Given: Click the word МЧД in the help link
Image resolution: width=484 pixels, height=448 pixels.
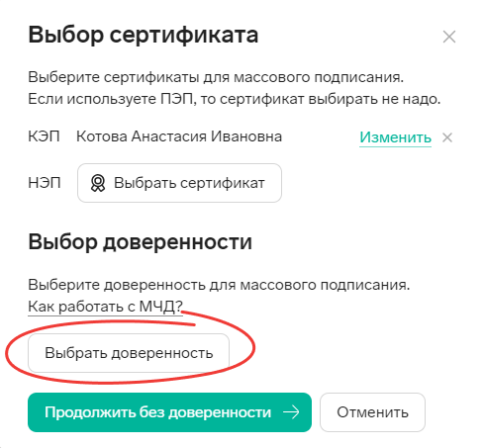Looking at the screenshot, I should tap(156, 307).
